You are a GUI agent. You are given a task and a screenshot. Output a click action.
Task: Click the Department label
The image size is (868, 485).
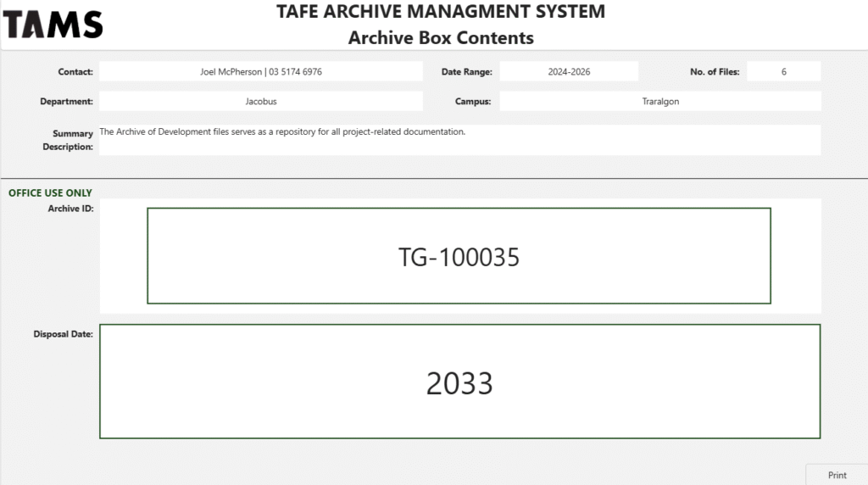66,101
